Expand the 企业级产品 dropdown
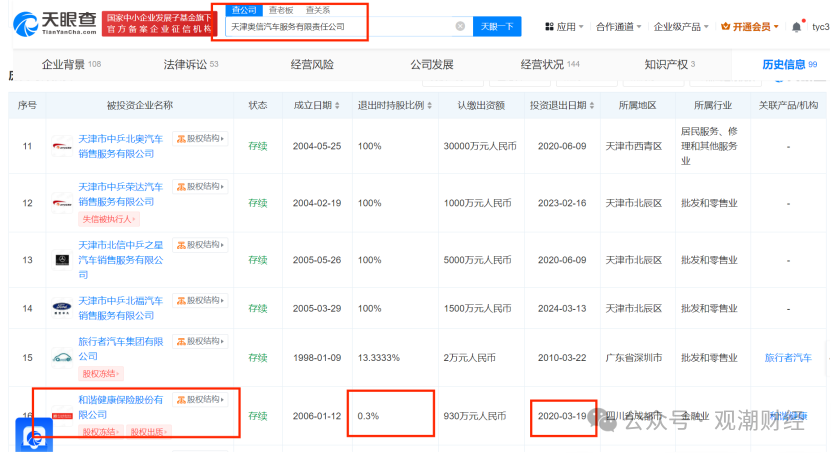The width and height of the screenshot is (831, 453). tap(681, 26)
